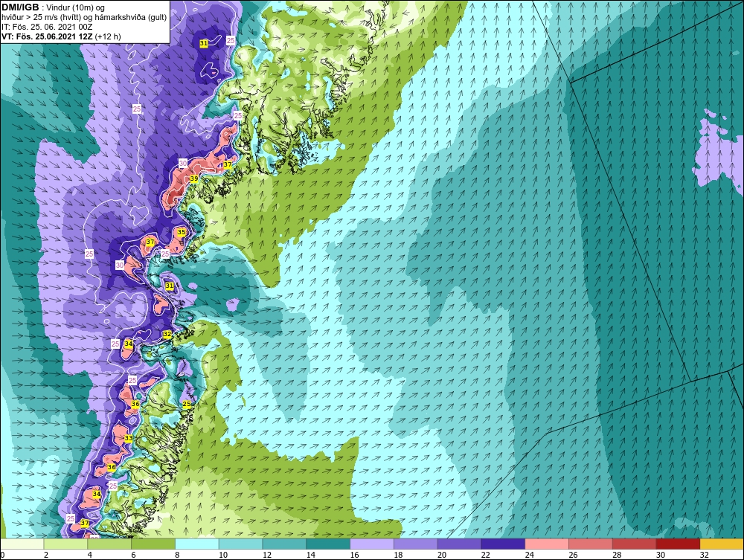Click the legend scale number '26'

tap(573, 555)
